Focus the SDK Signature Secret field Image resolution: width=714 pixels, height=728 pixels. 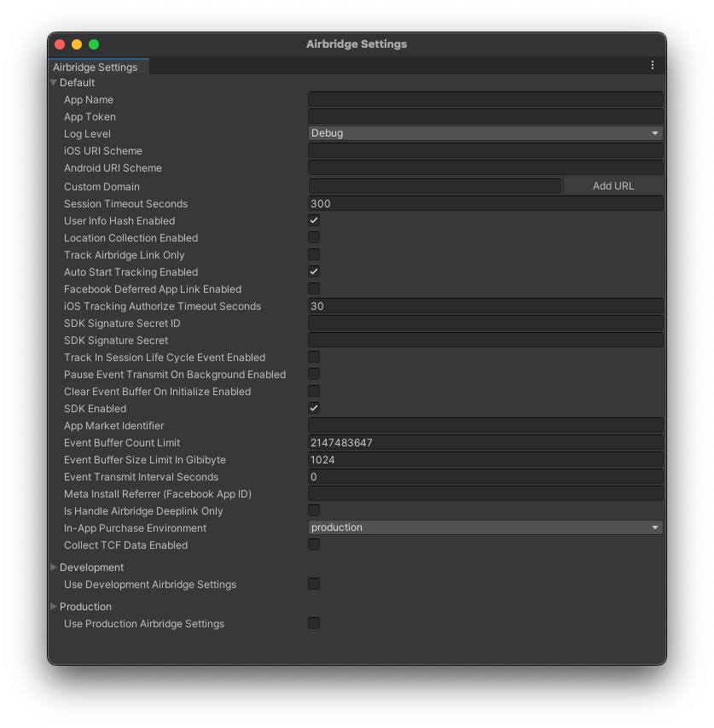485,341
